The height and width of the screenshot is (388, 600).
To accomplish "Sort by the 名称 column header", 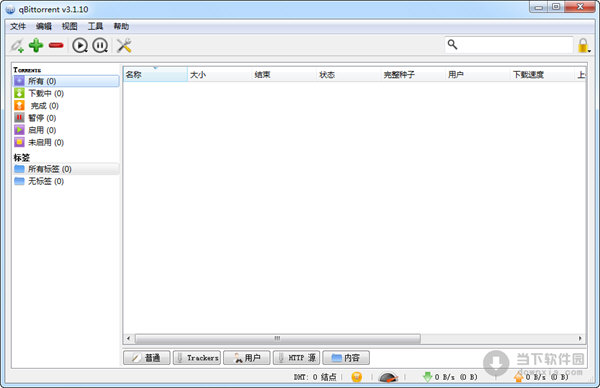I will tap(155, 75).
